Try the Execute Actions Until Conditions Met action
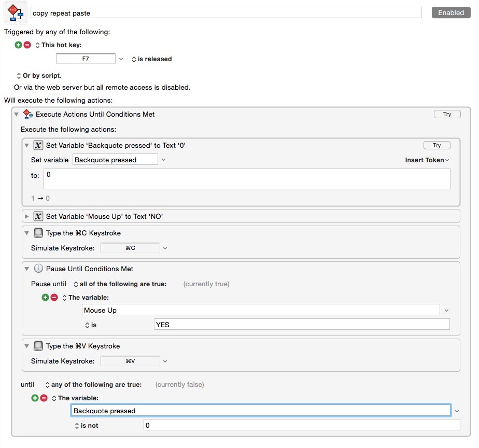Image resolution: width=479 pixels, height=448 pixels. pos(447,114)
